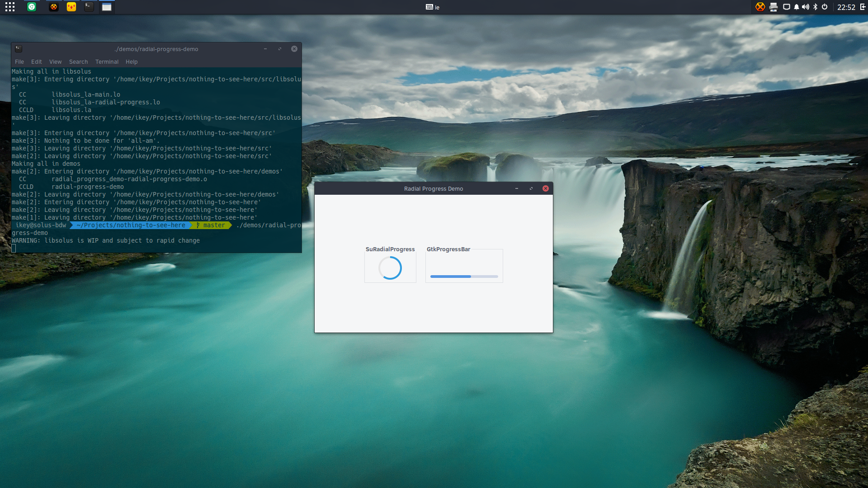Click the keyboard layout indicator 'ie'
The image size is (868, 488).
coord(433,7)
